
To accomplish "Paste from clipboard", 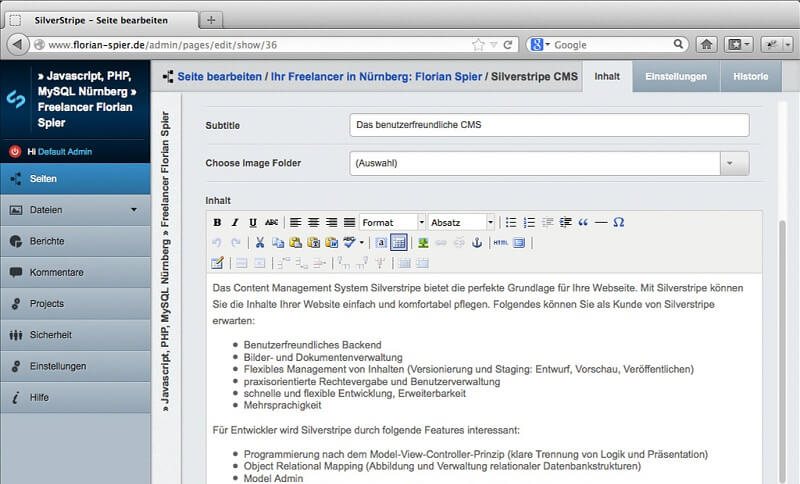I will [295, 243].
